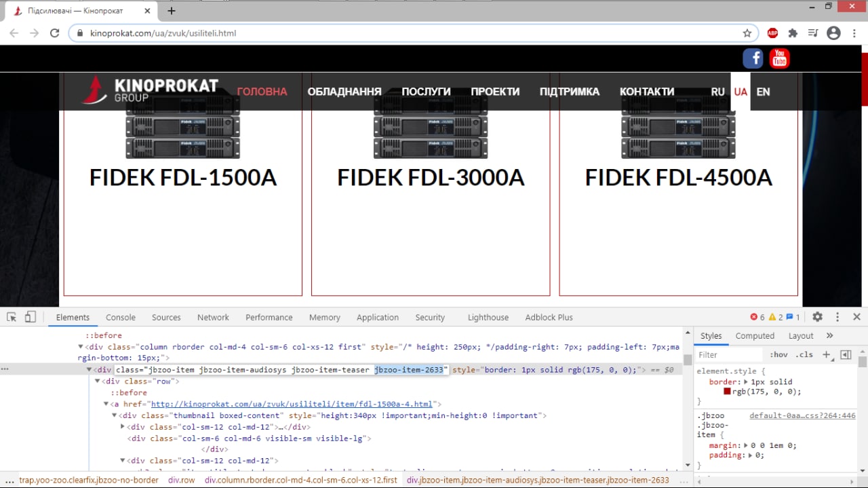Open the Lighthouse tab

coord(488,317)
